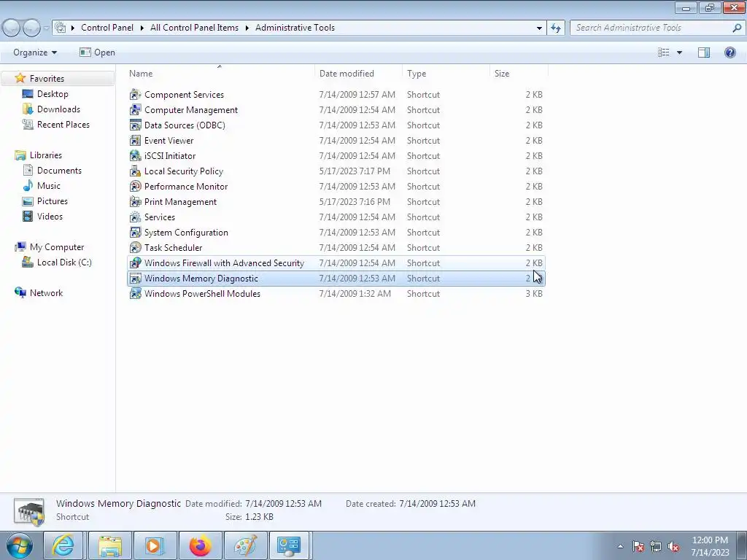Click the Music library icon
Screen dimensions: 747x560
pos(28,186)
